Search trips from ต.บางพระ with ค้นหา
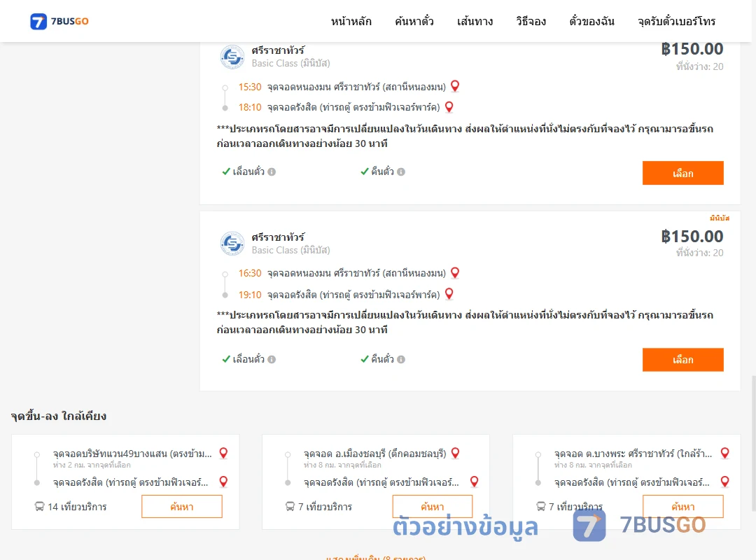 point(683,507)
